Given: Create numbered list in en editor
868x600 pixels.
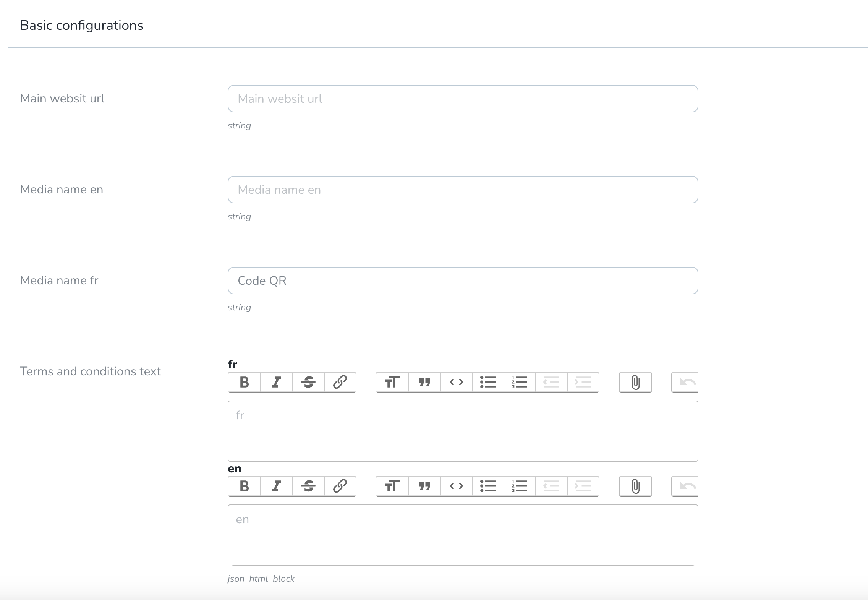Looking at the screenshot, I should [x=520, y=486].
